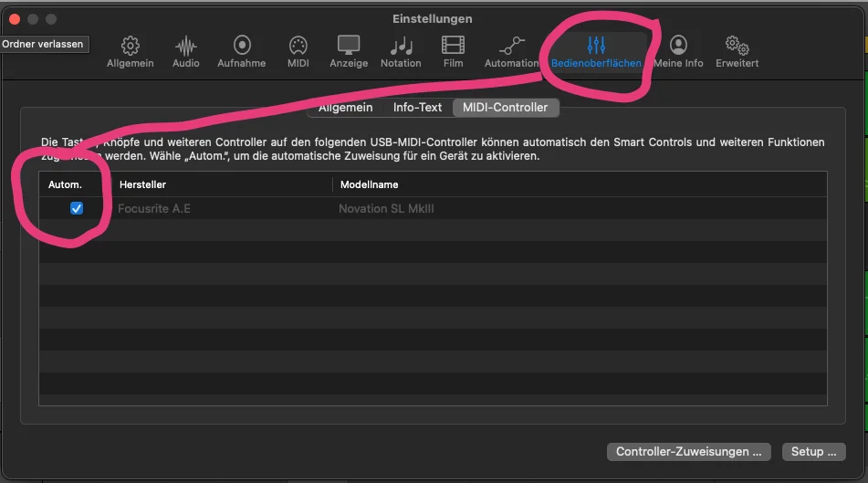Open the Anzeige display settings pane

[349, 52]
